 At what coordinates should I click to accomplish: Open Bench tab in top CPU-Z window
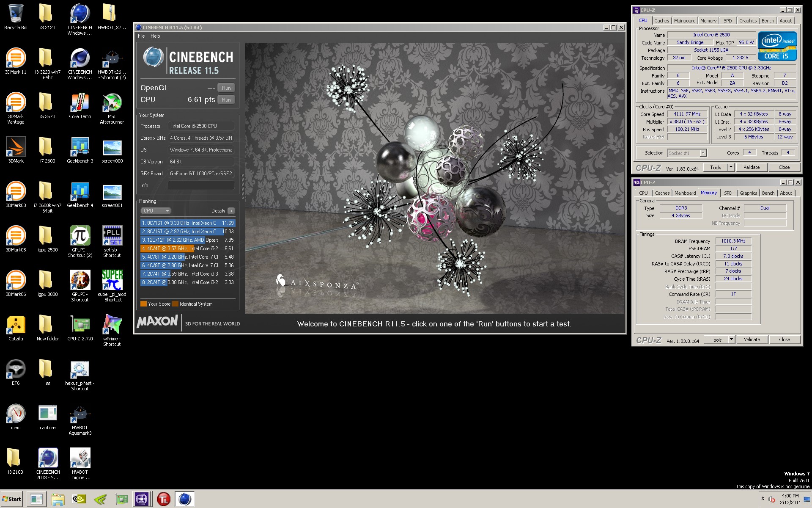click(768, 21)
